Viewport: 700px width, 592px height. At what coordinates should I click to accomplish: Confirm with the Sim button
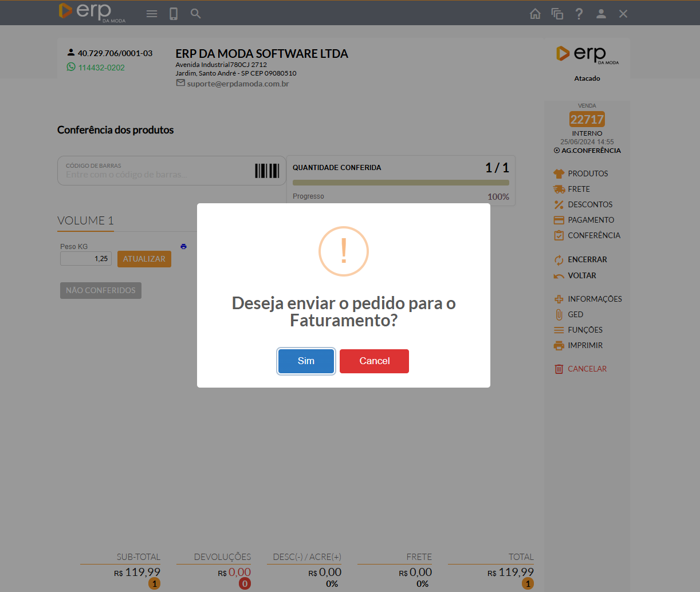(x=306, y=361)
